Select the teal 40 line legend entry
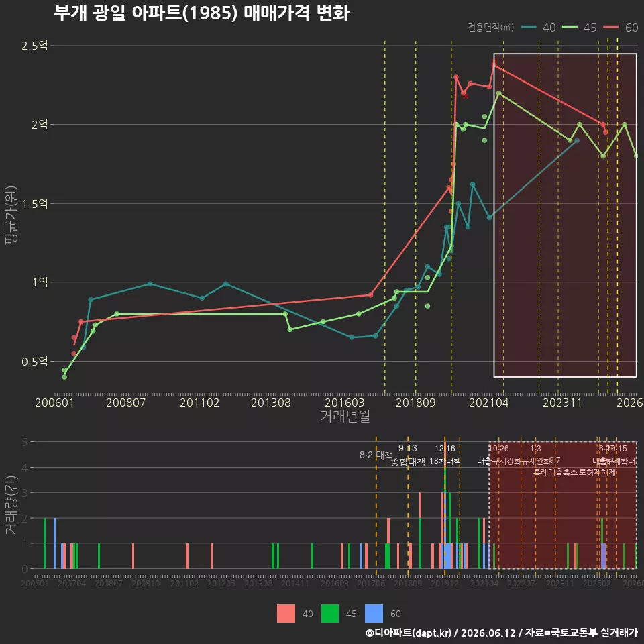This screenshot has height=644, width=644. [538, 28]
